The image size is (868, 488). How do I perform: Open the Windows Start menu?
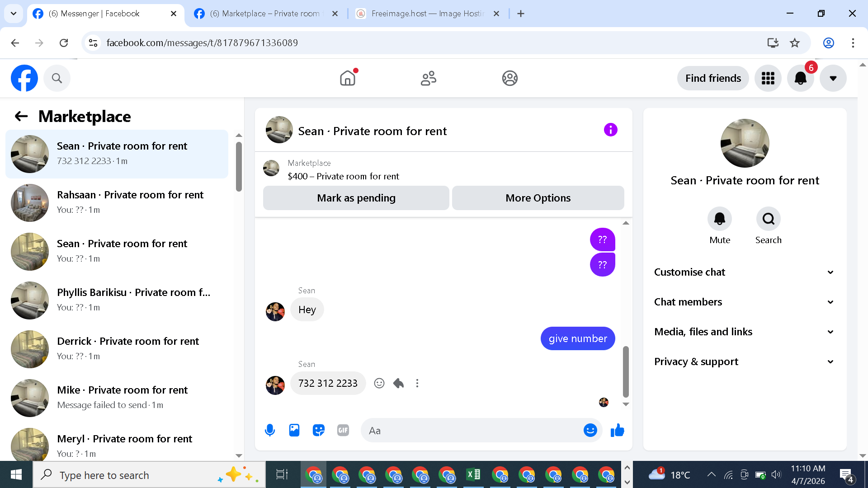coord(16,474)
